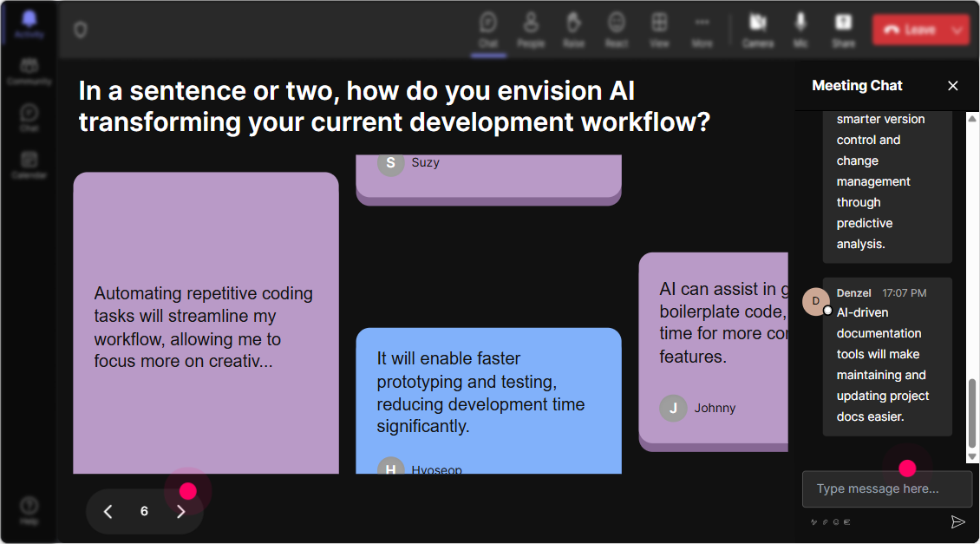Advance to the next slide using the right chevron

tap(180, 512)
